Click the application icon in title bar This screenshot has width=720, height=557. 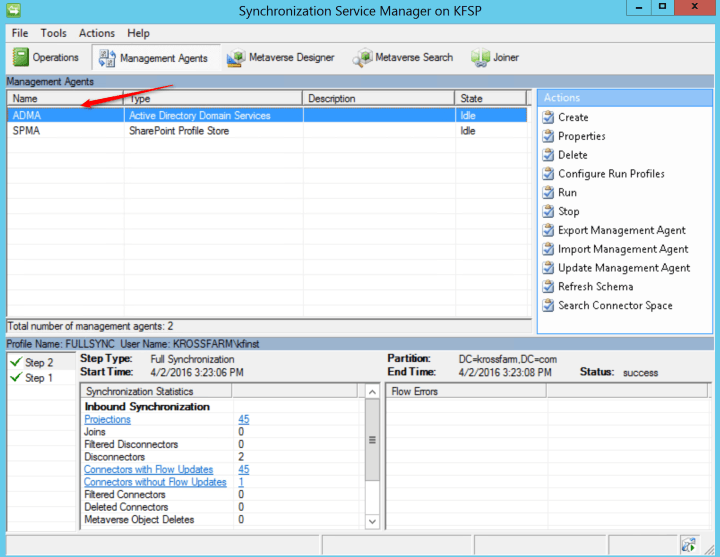pos(13,10)
